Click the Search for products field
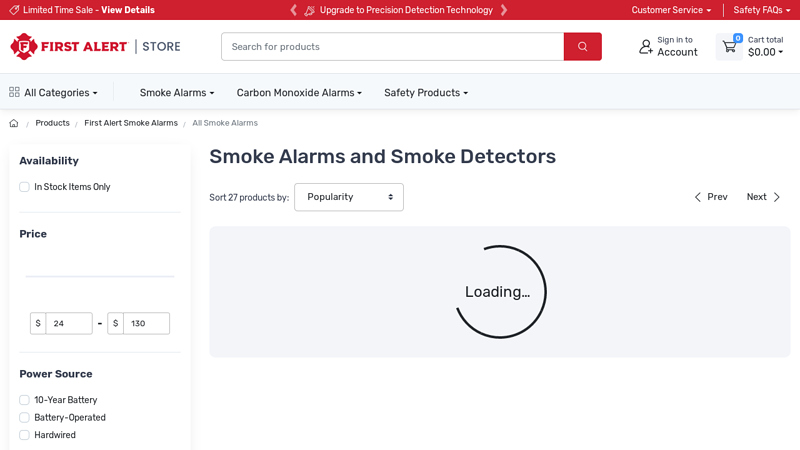This screenshot has height=450, width=800. tap(392, 46)
